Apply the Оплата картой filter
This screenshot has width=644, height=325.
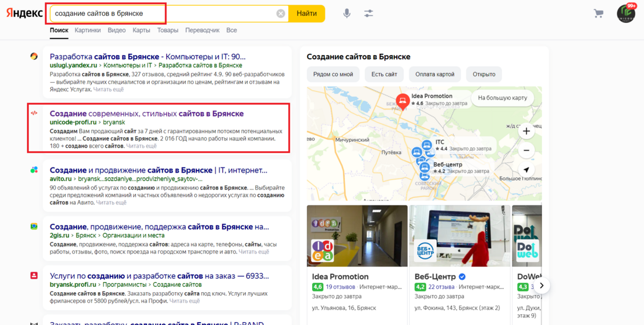coord(434,74)
